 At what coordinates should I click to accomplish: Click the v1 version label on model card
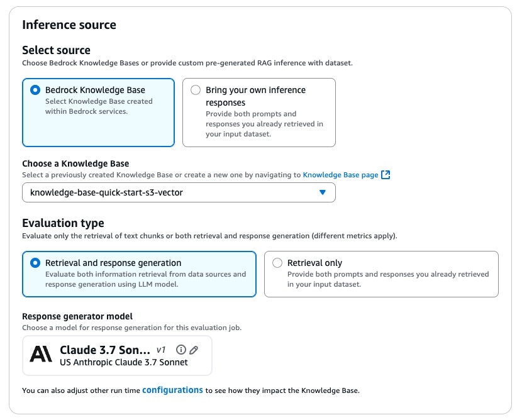(161, 350)
